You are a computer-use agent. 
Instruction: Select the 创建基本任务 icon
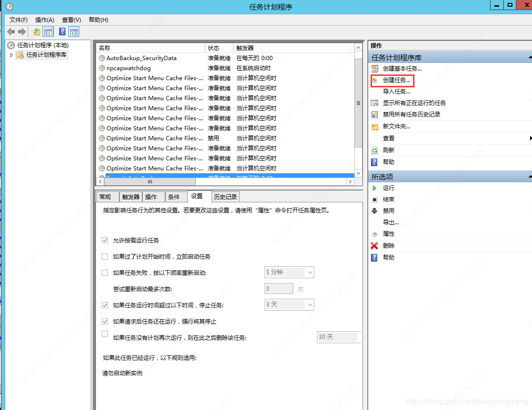(375, 68)
